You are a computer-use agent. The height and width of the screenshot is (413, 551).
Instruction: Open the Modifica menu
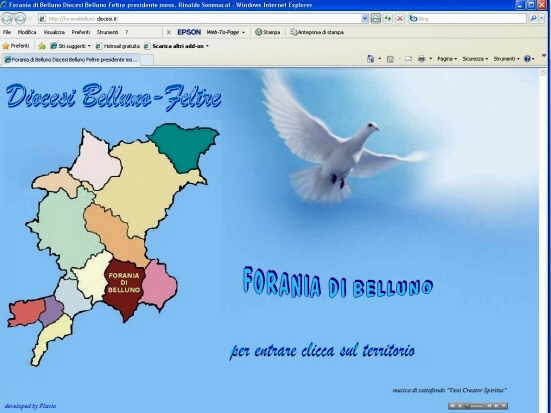point(27,32)
